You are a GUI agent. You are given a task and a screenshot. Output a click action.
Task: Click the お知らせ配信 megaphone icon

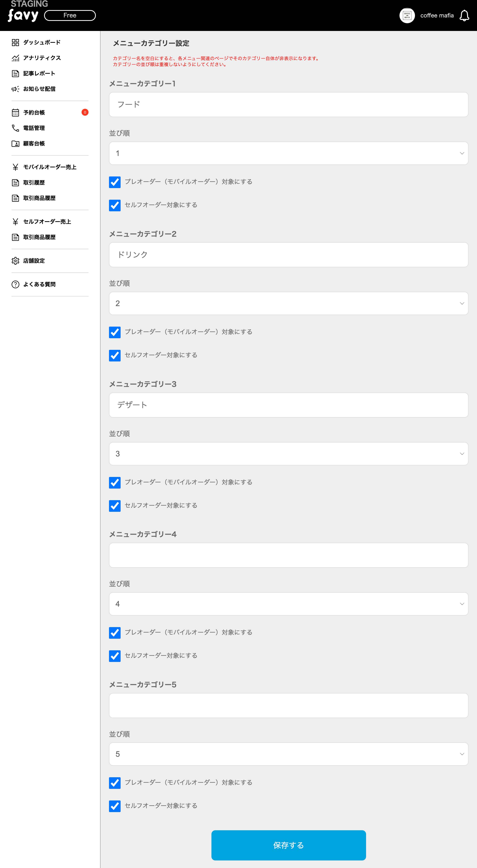click(15, 89)
